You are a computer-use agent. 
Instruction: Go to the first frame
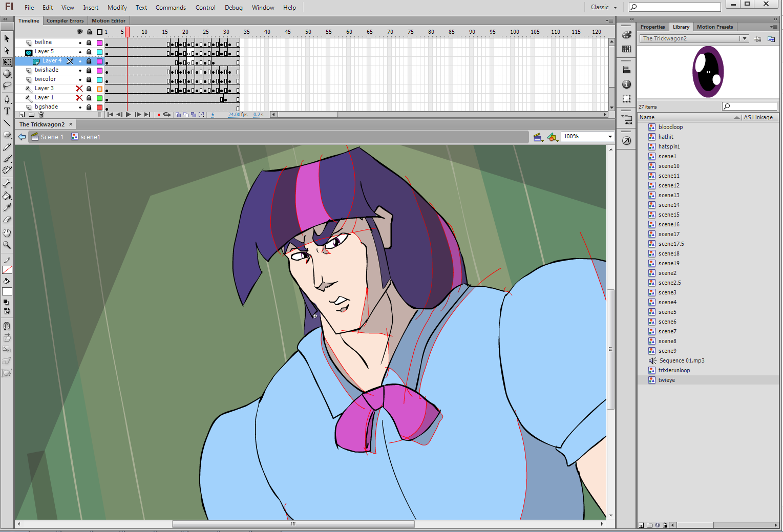click(110, 115)
